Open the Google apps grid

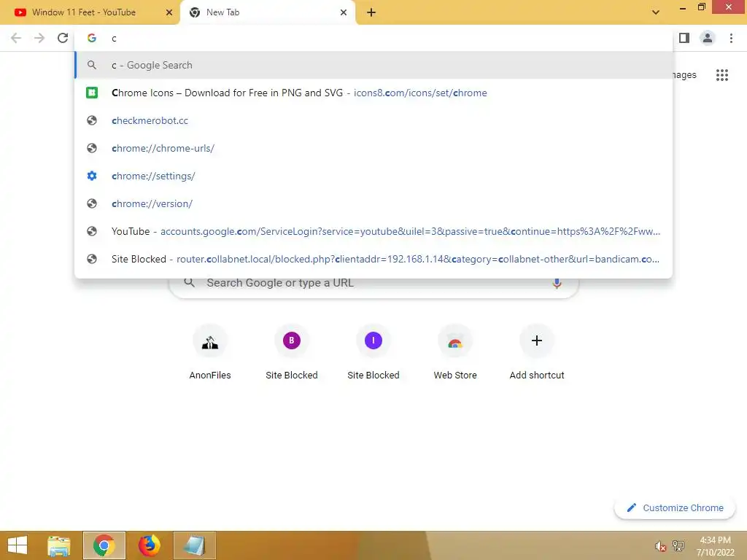[x=721, y=75]
